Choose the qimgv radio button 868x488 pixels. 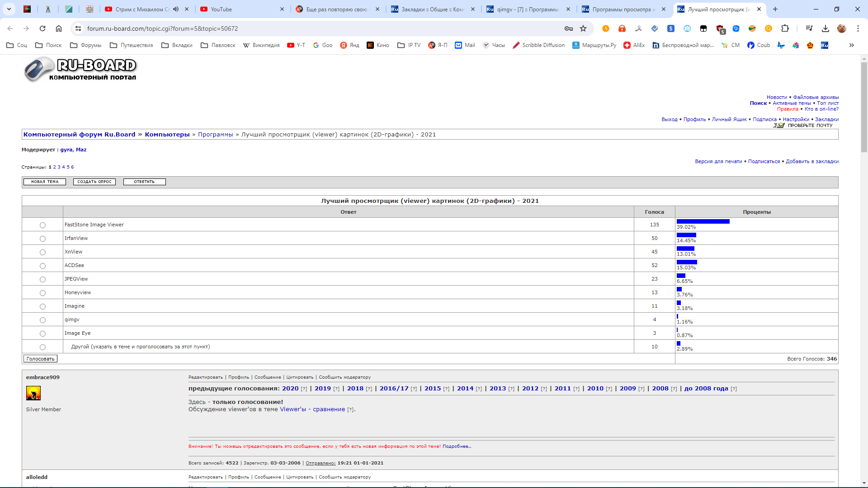coord(42,320)
